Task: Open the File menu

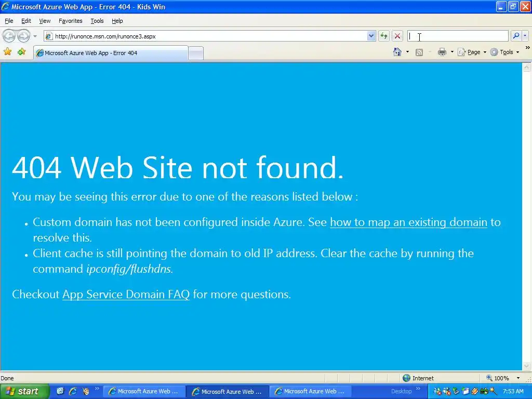Action: point(9,21)
